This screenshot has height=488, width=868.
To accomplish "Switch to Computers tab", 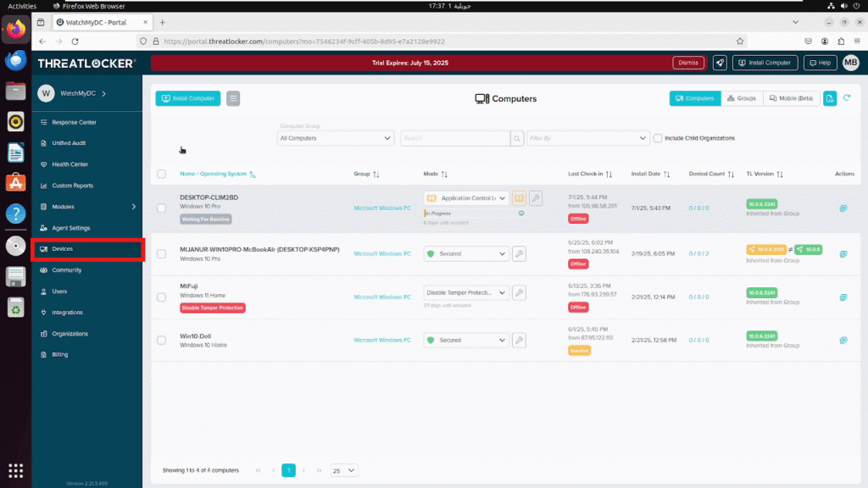I will (x=695, y=98).
